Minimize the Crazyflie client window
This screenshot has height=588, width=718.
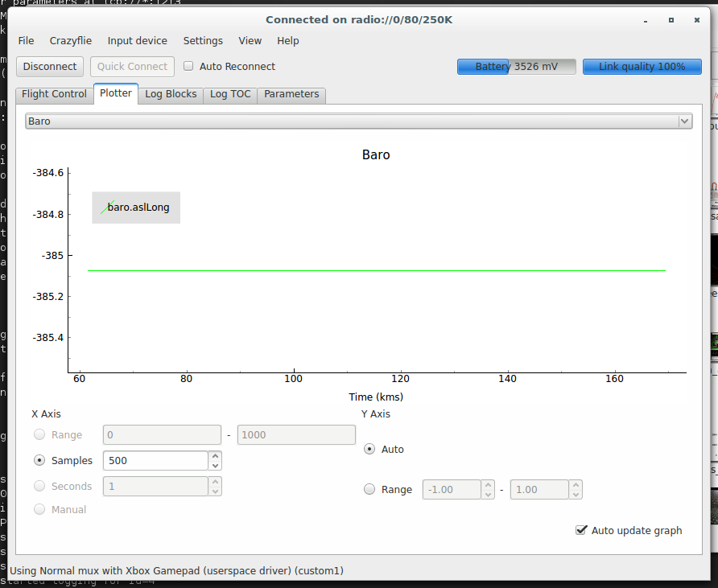click(646, 19)
